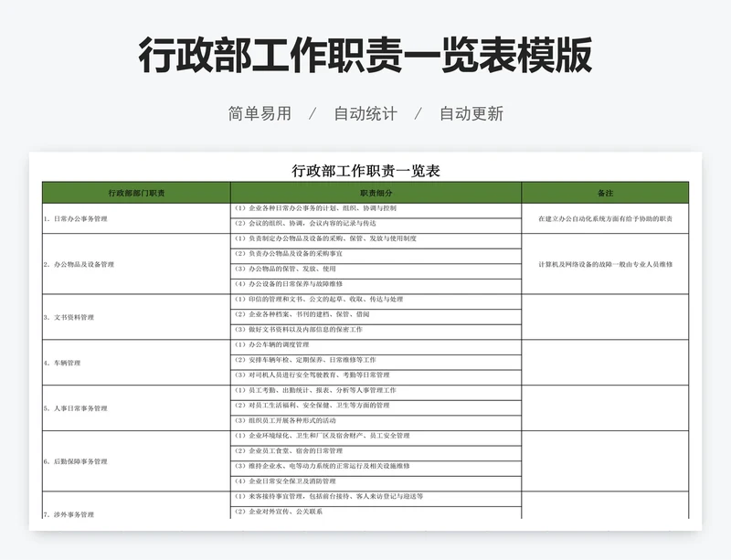
Task: Click cell 企业日常安全保卫及消防管理
Action: click(x=376, y=483)
